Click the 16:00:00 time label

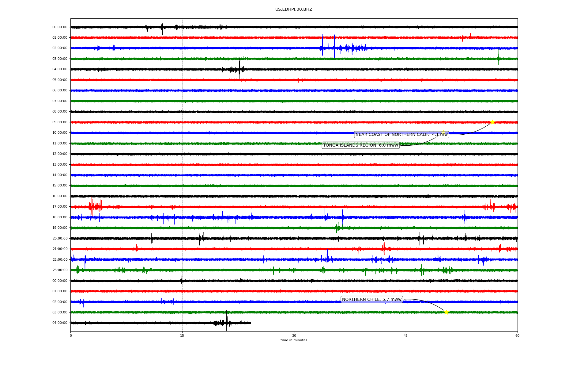click(60, 196)
